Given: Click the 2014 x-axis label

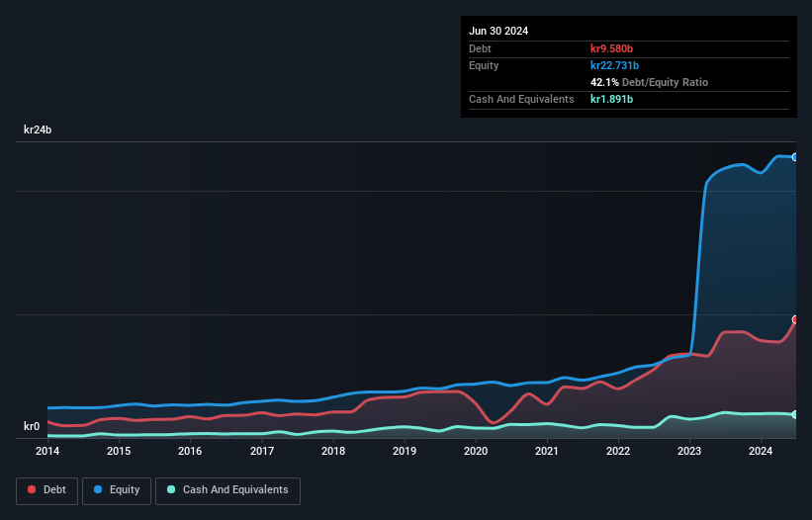Looking at the screenshot, I should click(47, 451).
